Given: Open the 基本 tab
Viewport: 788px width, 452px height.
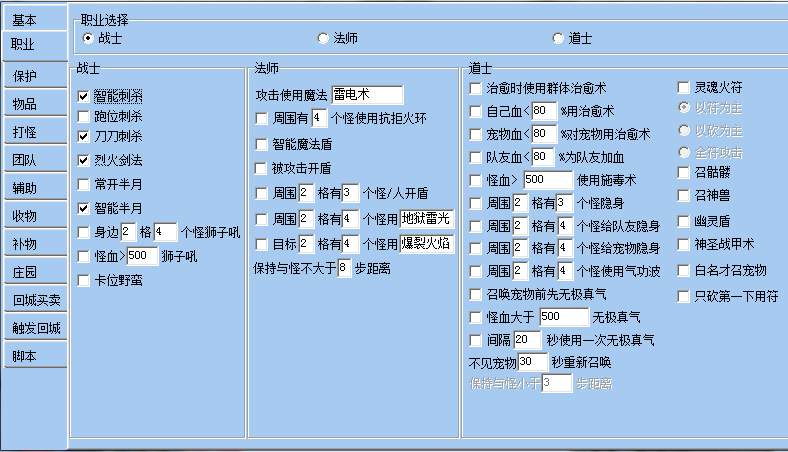Looking at the screenshot, I should pyautogui.click(x=34, y=19).
